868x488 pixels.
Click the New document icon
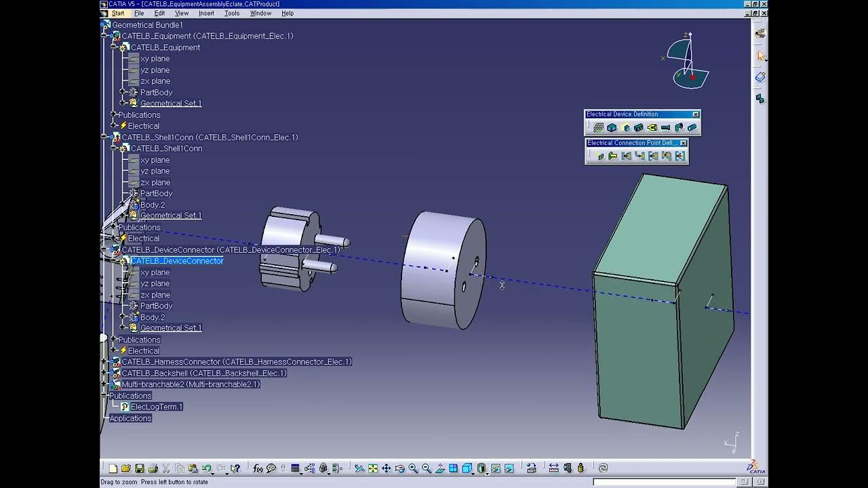tap(113, 468)
